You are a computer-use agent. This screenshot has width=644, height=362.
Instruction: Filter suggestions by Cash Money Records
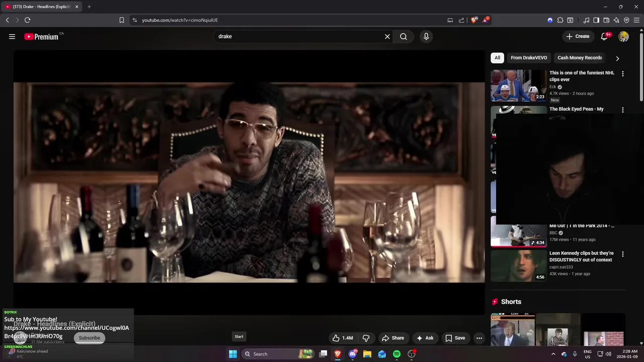pyautogui.click(x=580, y=58)
